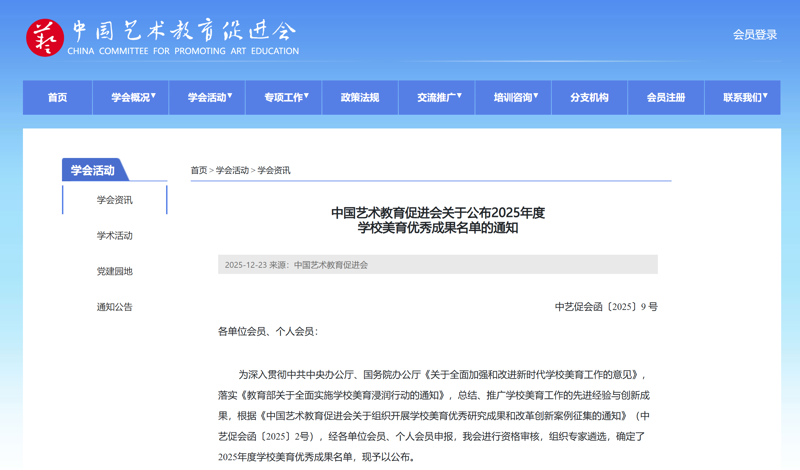Select 学会资讯 in the sidebar
Viewport: 800px width, 470px height.
click(115, 200)
